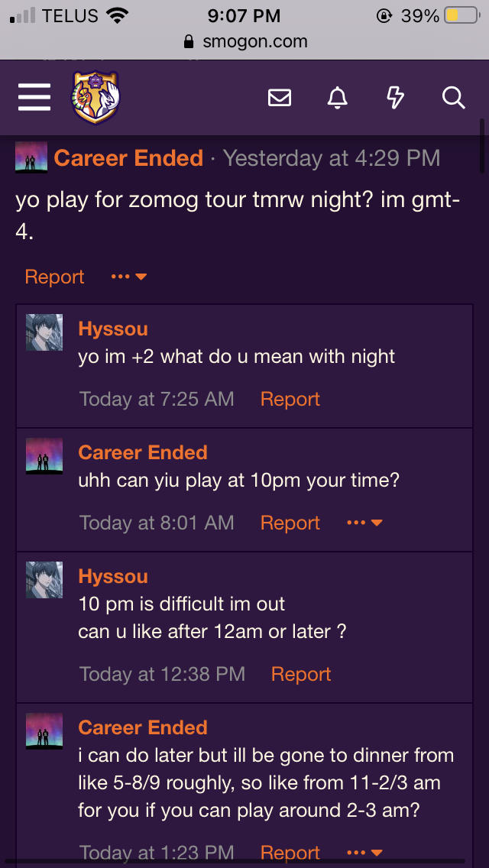
Task: Open the hamburger navigation menu
Action: pos(34,98)
